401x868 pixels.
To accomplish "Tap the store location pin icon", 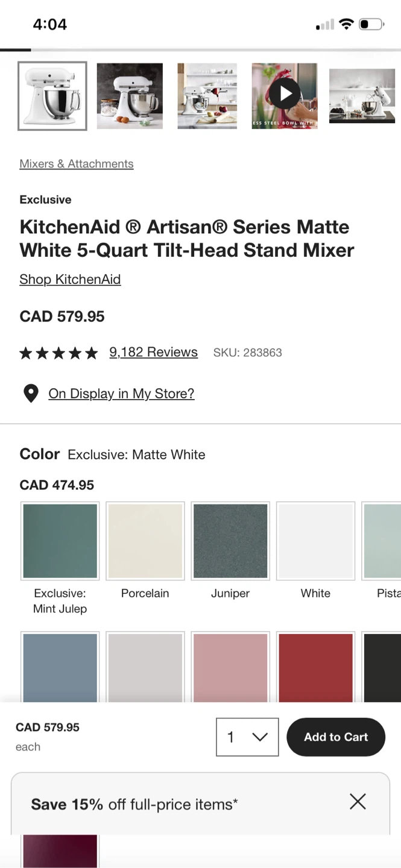I will coord(31,394).
